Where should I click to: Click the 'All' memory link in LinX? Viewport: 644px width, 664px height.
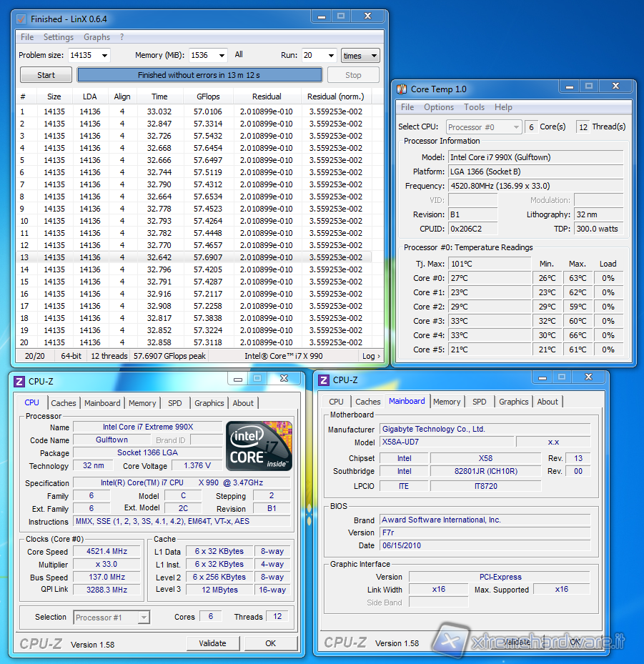239,55
